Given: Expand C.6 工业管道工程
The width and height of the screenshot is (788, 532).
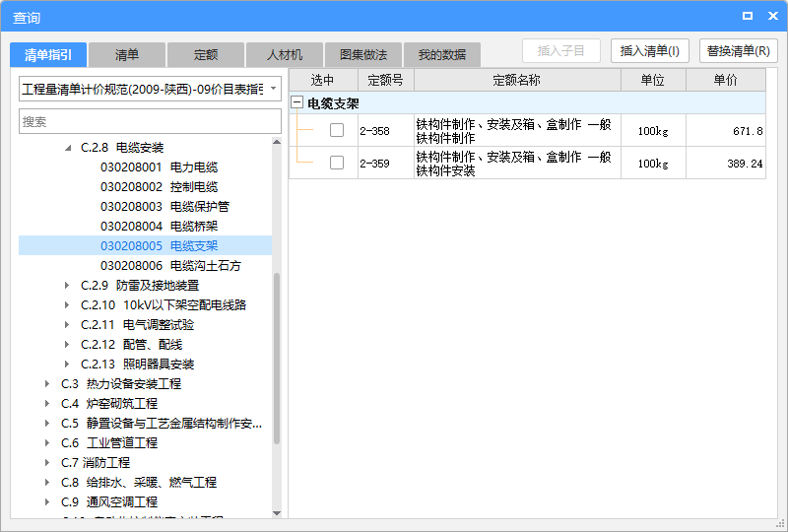Looking at the screenshot, I should click(47, 443).
